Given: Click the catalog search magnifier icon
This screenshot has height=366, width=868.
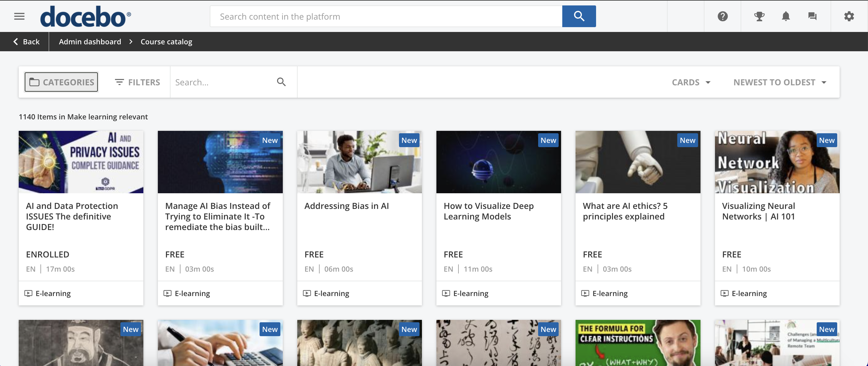Looking at the screenshot, I should 281,82.
